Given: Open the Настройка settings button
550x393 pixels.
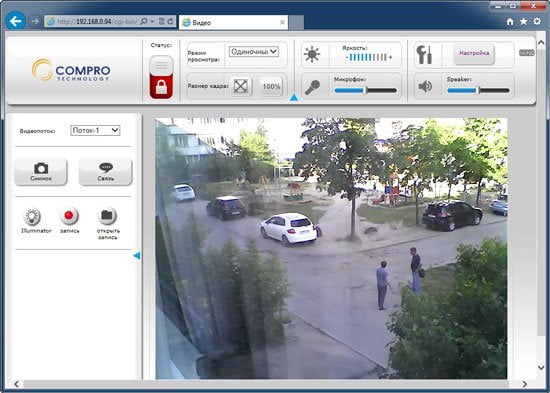Looking at the screenshot, I should coord(474,54).
